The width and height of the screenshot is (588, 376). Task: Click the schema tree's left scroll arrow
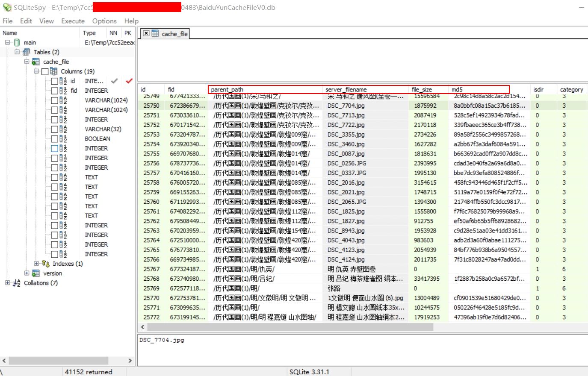point(4,361)
